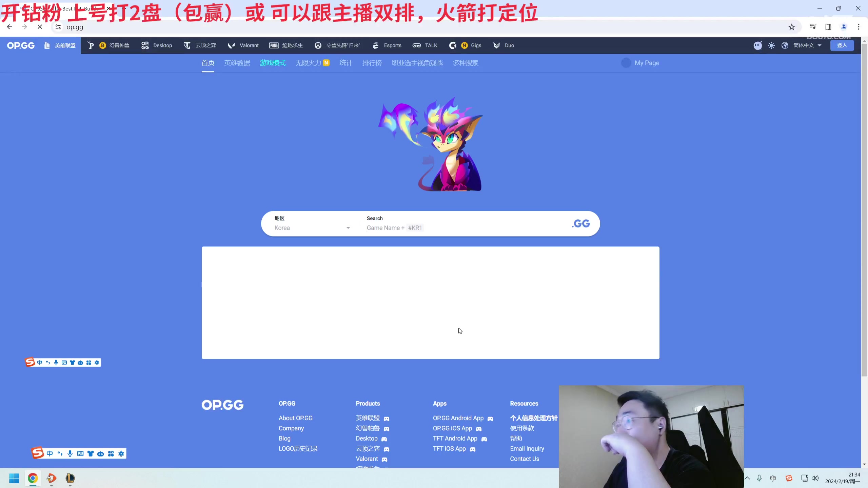Click the .GG search button
868x488 pixels.
pos(581,224)
